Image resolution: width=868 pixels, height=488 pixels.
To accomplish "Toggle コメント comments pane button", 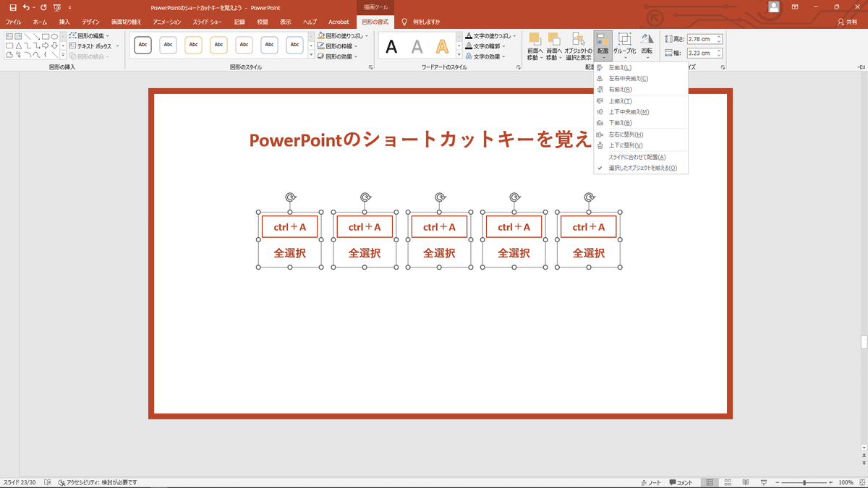I will 681,482.
